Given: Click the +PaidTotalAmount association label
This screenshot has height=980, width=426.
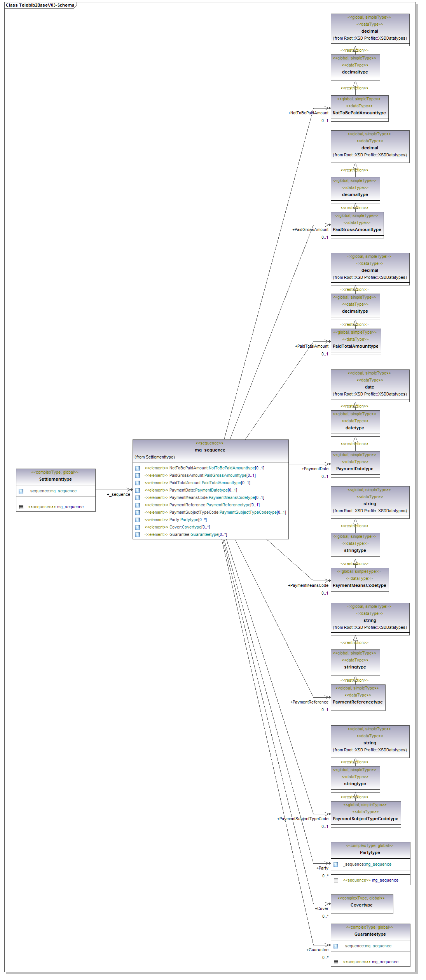Looking at the screenshot, I should pos(312,346).
